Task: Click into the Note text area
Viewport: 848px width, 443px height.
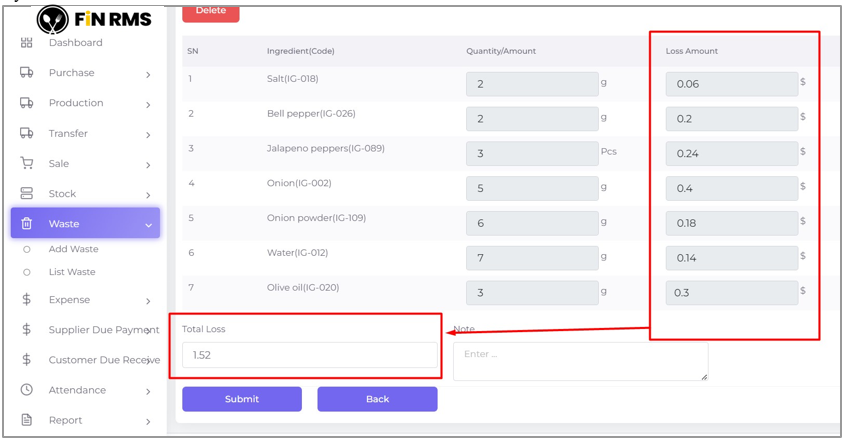Action: point(580,361)
